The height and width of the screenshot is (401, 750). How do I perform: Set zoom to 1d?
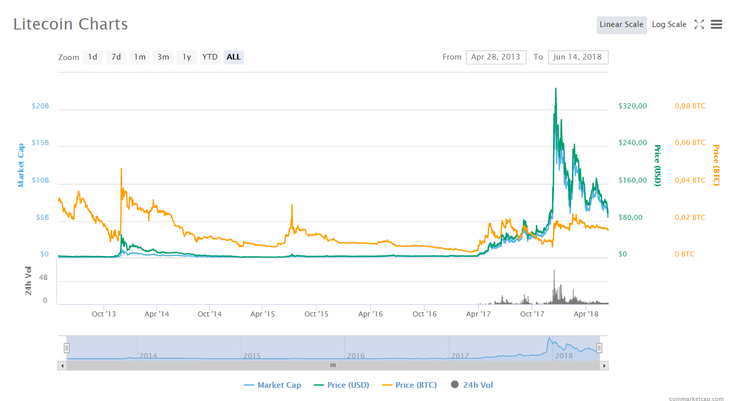coord(92,57)
